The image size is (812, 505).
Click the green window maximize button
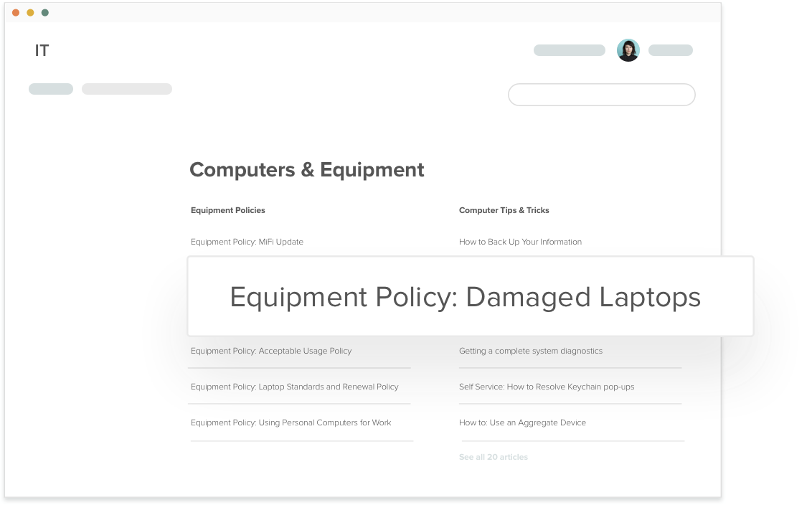click(45, 12)
